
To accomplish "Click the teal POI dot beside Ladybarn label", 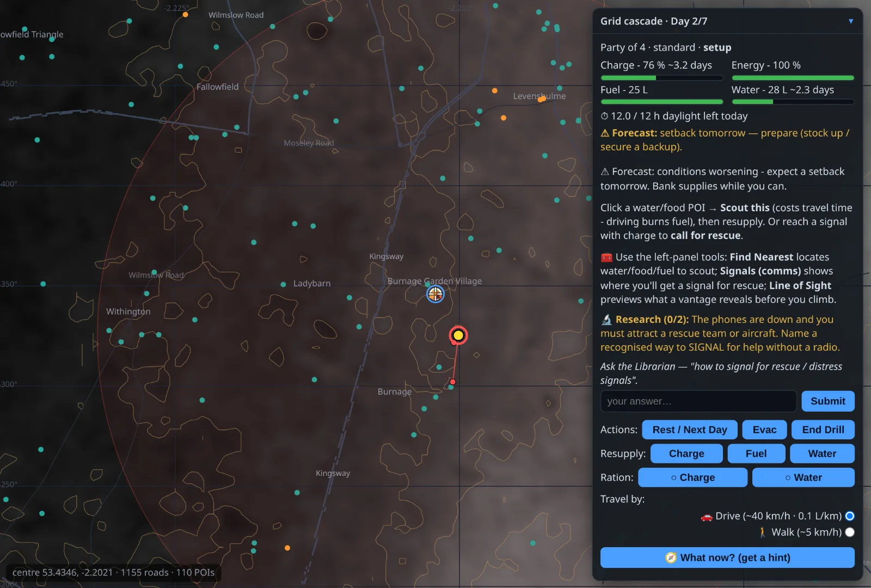I will tap(283, 284).
